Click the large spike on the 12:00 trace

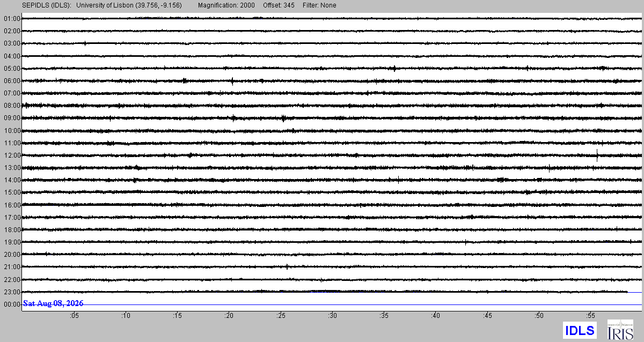click(x=597, y=155)
